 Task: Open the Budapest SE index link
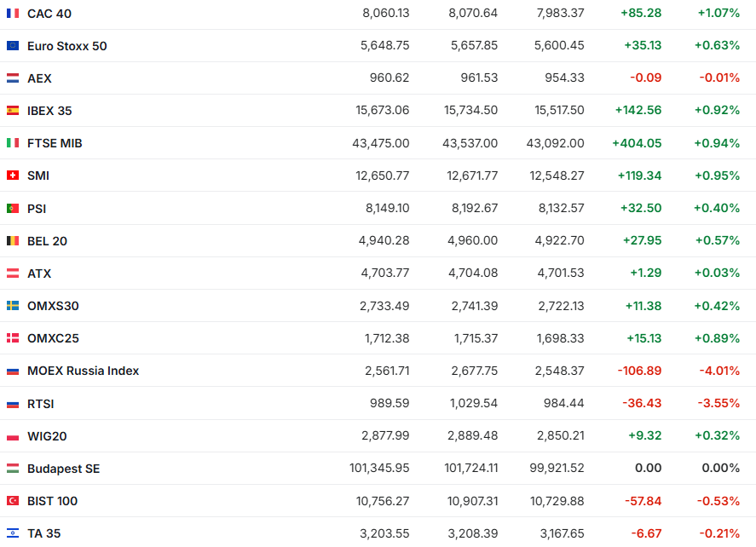[63, 469]
